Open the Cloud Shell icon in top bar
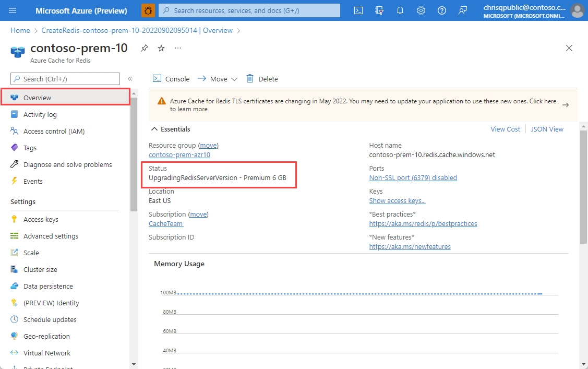 pos(358,10)
